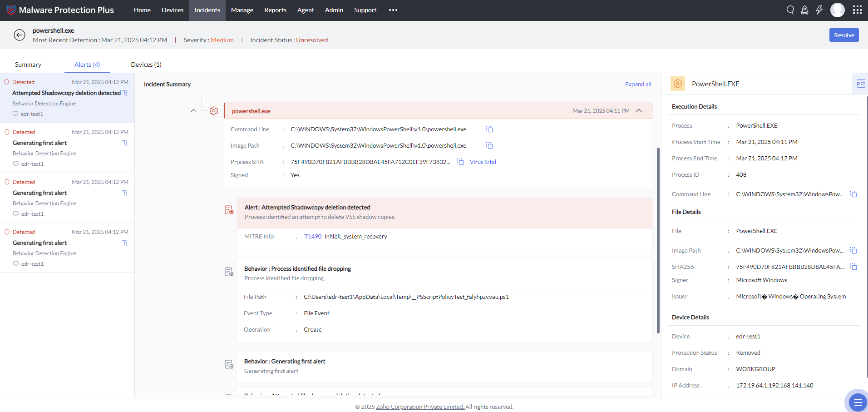Click the Expand all link

pos(638,84)
